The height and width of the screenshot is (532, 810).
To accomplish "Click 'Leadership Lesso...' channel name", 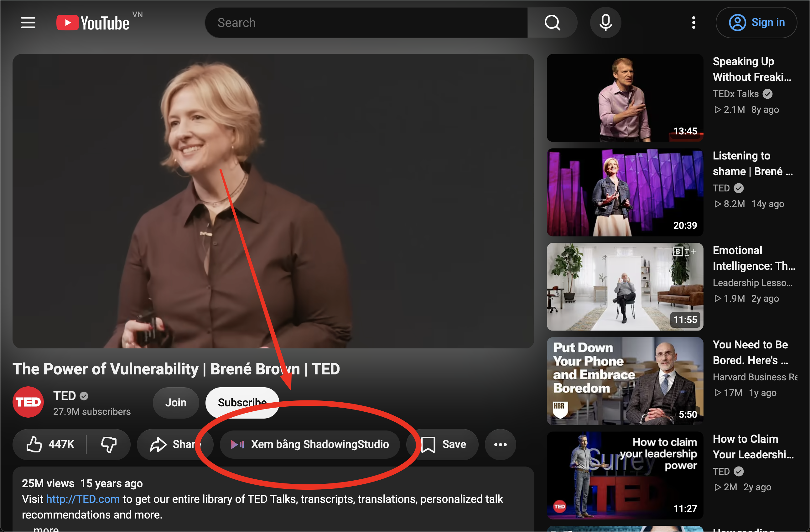I will 752,283.
